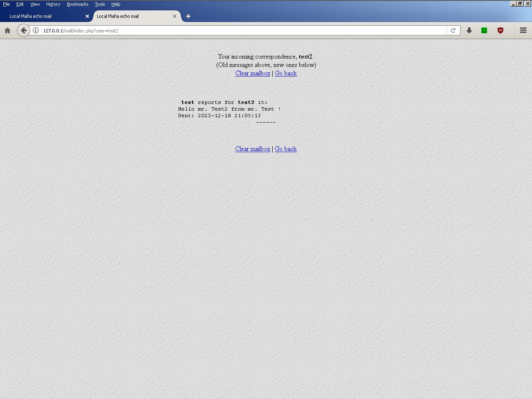Reload the page with the refresh icon
This screenshot has width=532, height=399.
[453, 30]
